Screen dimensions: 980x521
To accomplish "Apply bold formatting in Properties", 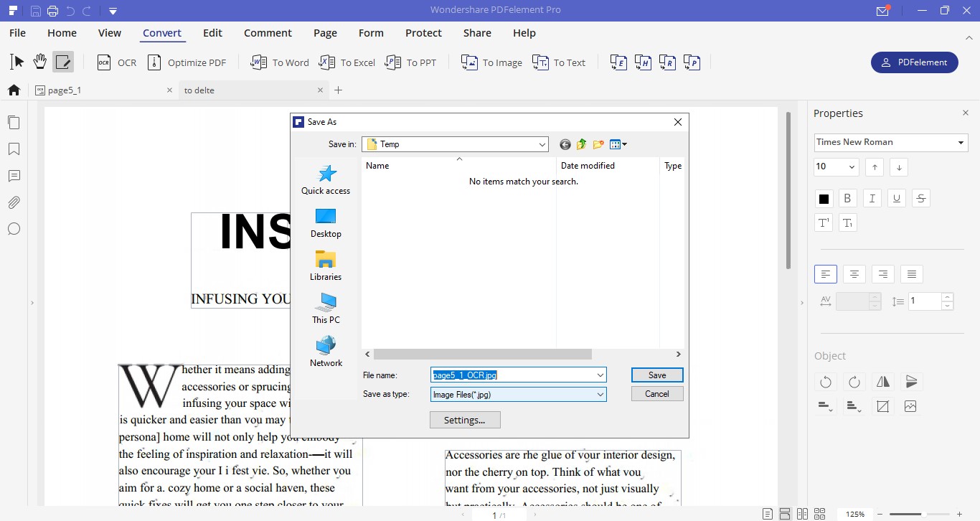I will click(847, 198).
